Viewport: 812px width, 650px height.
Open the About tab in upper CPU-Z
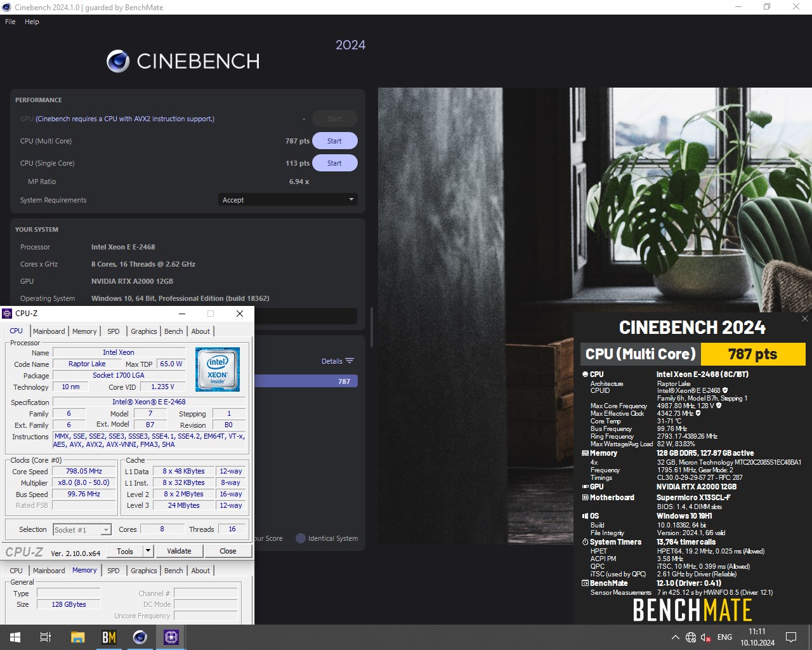coord(200,331)
